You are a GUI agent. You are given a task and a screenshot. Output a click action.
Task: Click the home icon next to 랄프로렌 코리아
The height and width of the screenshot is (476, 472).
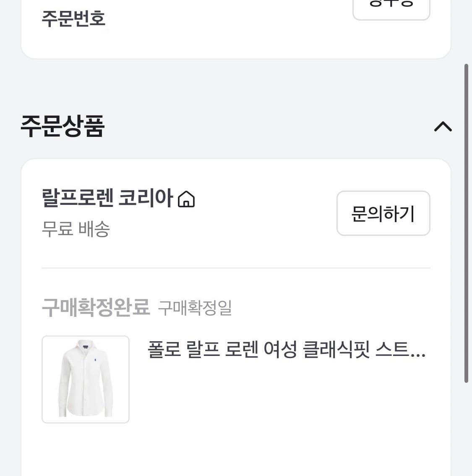click(x=186, y=199)
